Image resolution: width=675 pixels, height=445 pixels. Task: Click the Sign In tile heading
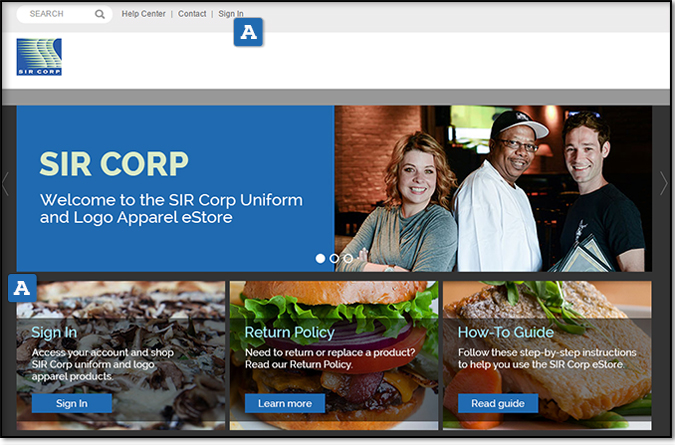[54, 332]
